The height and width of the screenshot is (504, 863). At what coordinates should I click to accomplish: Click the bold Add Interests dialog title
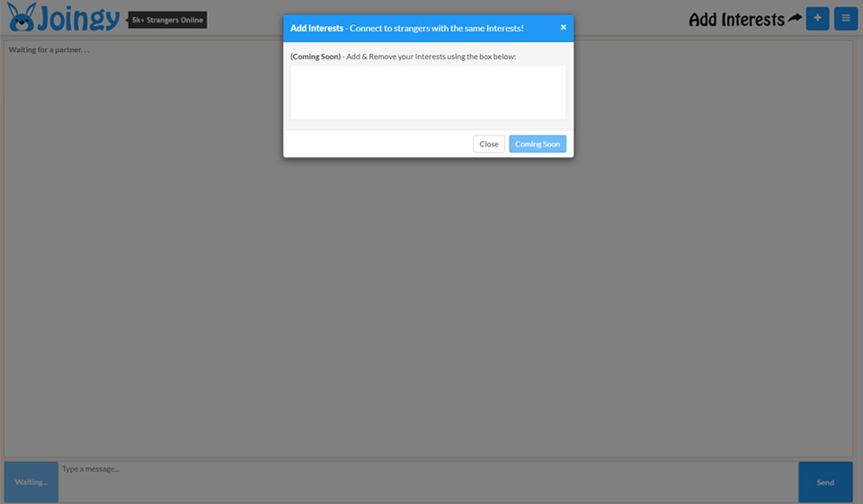point(316,29)
